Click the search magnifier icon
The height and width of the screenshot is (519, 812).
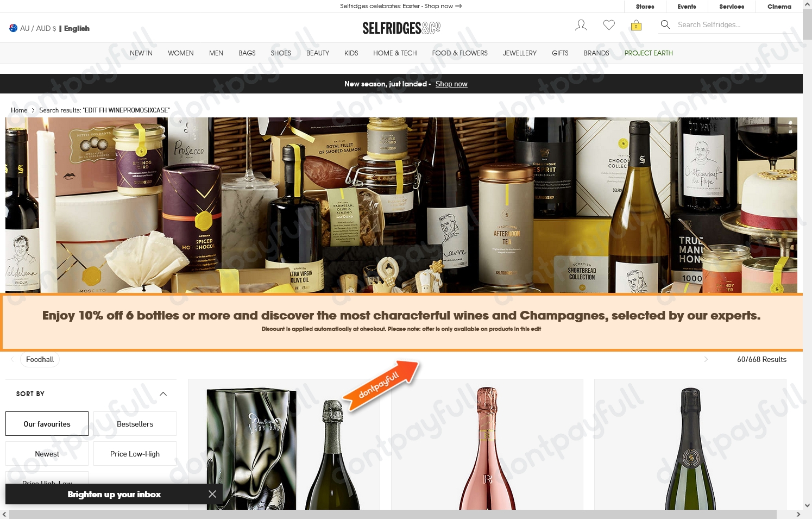pos(665,24)
